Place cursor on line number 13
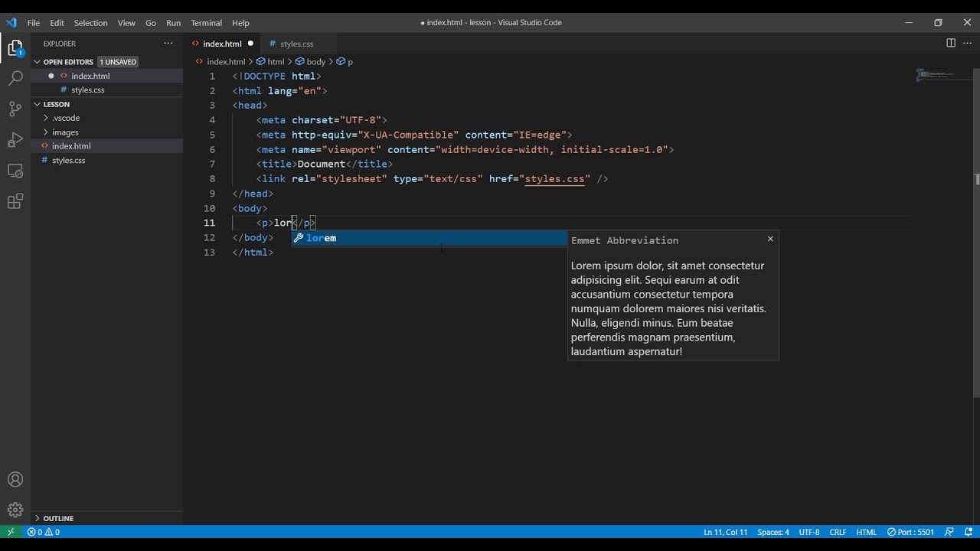This screenshot has height=551, width=980. click(x=210, y=253)
